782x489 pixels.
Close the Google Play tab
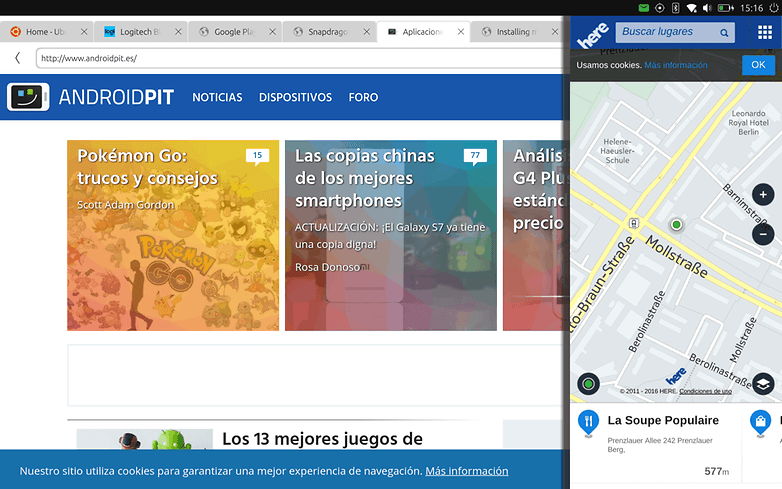[x=272, y=31]
